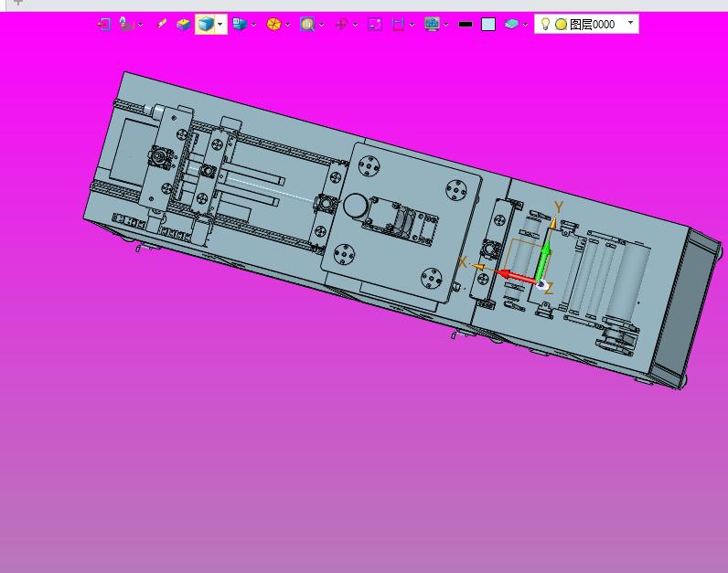The width and height of the screenshot is (728, 573).
Task: Click the yellow layer color circle
Action: pyautogui.click(x=561, y=24)
